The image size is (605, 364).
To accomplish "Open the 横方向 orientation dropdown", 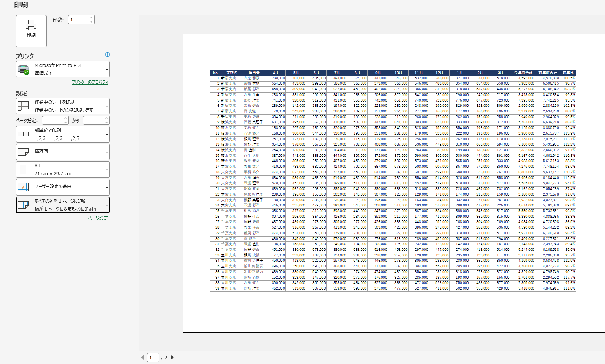I will click(x=63, y=152).
